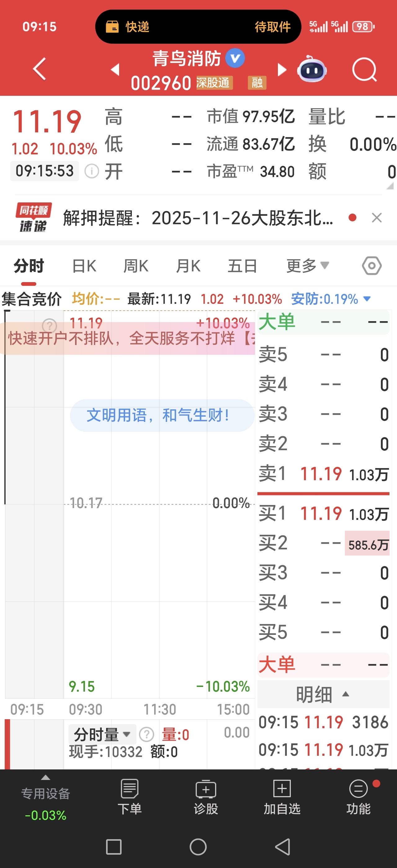Tap 卖1 order row at 11.19

click(323, 474)
